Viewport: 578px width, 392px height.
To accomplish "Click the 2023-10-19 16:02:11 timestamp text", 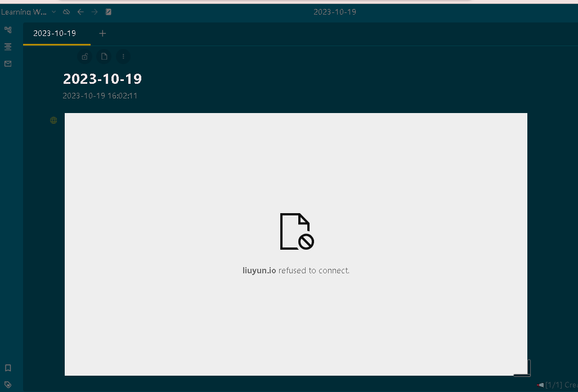I will (x=100, y=96).
